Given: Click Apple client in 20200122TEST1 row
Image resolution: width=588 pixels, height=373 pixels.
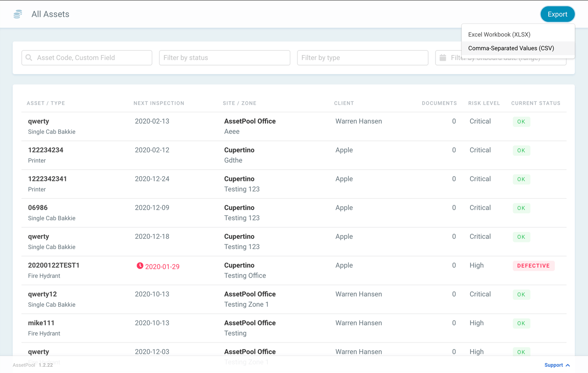Looking at the screenshot, I should [x=344, y=266].
